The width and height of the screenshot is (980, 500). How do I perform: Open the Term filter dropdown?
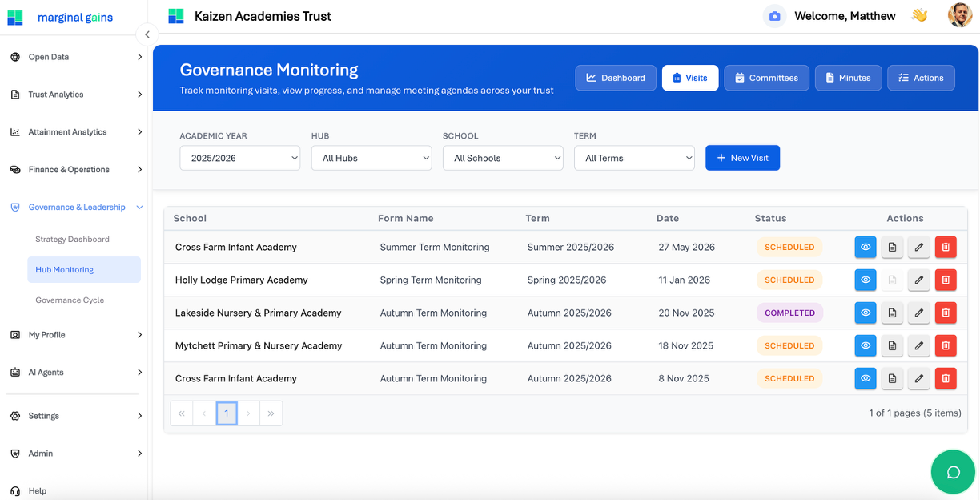(634, 158)
